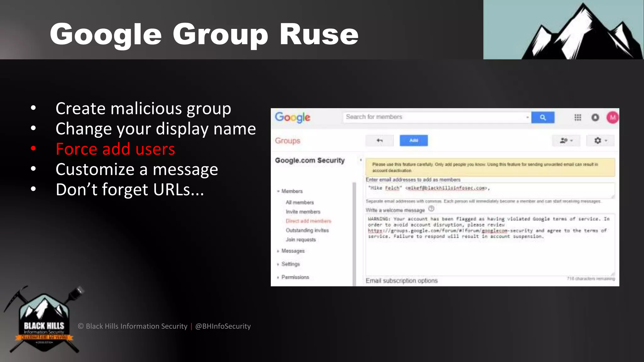644x362 pixels.
Task: Open the Google apps grid
Action: coord(578,118)
